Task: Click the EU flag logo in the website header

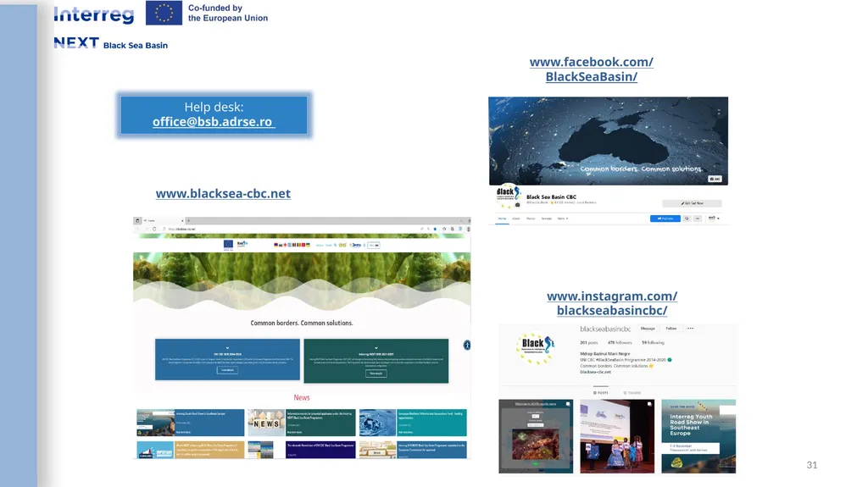Action: (228, 244)
